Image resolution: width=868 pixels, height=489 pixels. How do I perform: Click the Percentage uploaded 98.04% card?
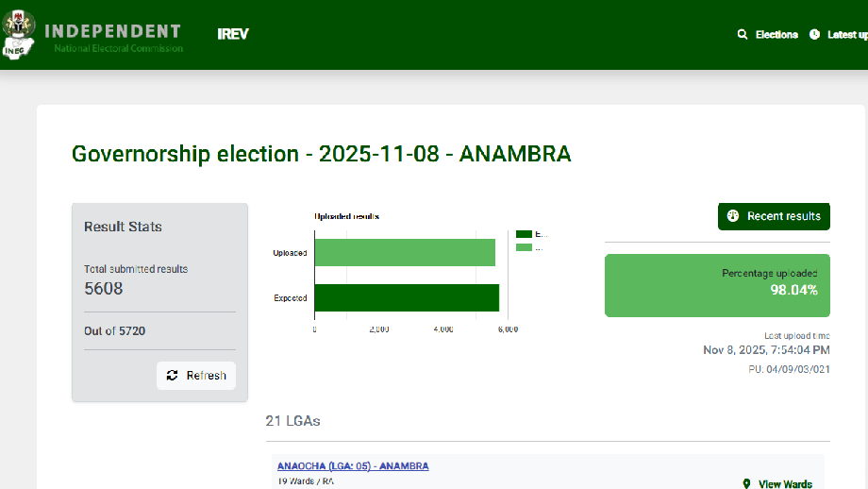point(717,284)
